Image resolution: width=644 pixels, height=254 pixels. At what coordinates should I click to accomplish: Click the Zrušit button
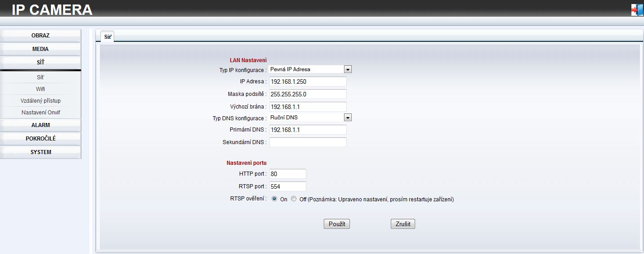click(x=403, y=224)
